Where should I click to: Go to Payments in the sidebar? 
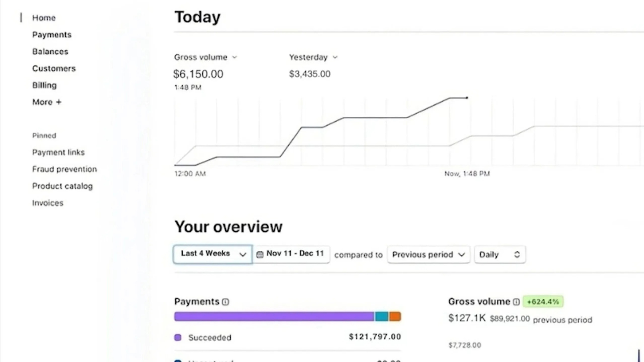click(x=52, y=35)
